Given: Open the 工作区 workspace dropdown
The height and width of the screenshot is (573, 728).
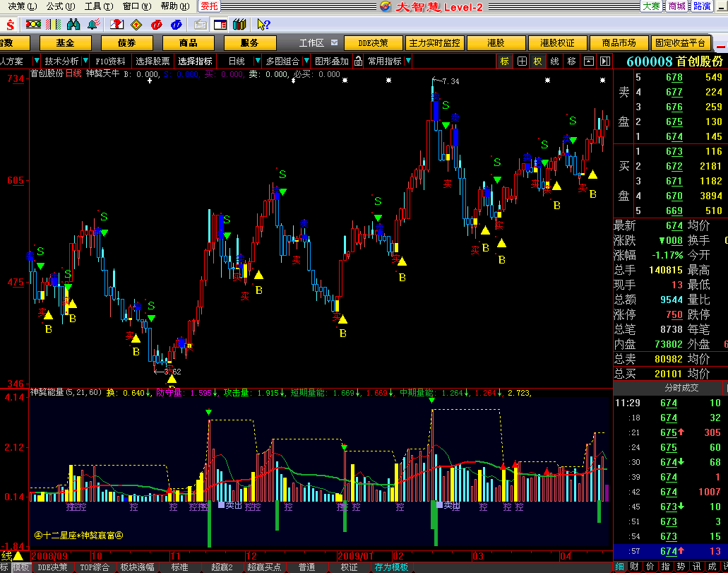Looking at the screenshot, I should [x=334, y=43].
